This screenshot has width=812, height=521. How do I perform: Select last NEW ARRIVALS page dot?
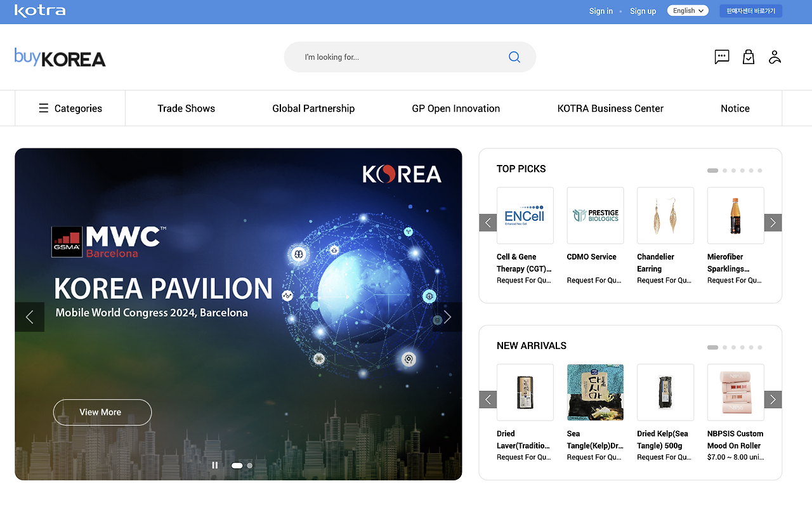pyautogui.click(x=760, y=348)
